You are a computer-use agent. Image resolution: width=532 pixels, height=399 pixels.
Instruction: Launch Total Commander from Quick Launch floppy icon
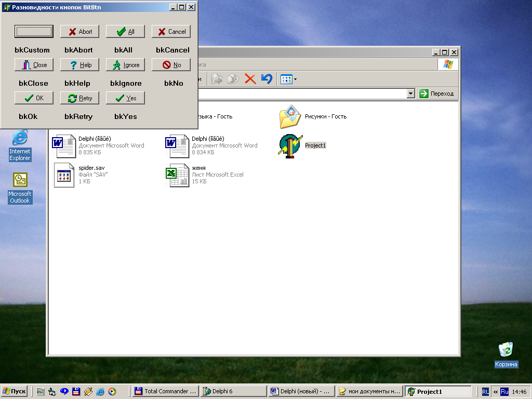click(76, 392)
